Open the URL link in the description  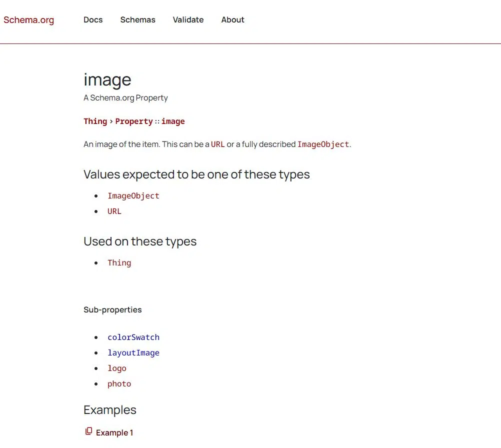(x=217, y=144)
